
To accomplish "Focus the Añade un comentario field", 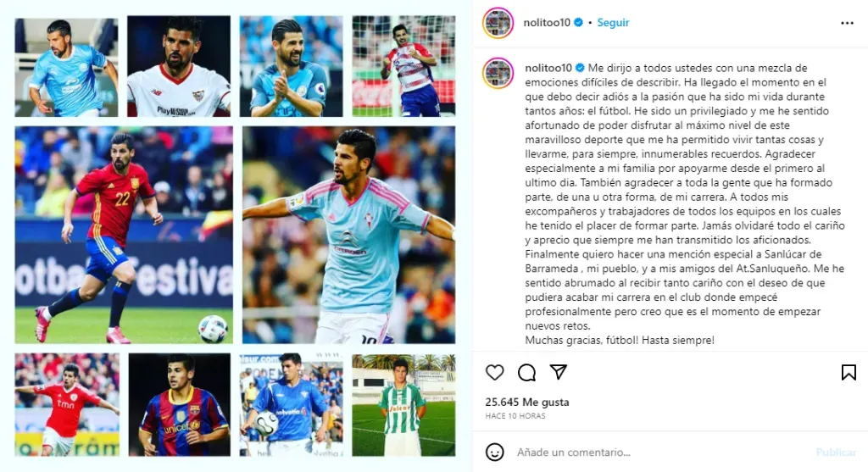I will click(659, 452).
